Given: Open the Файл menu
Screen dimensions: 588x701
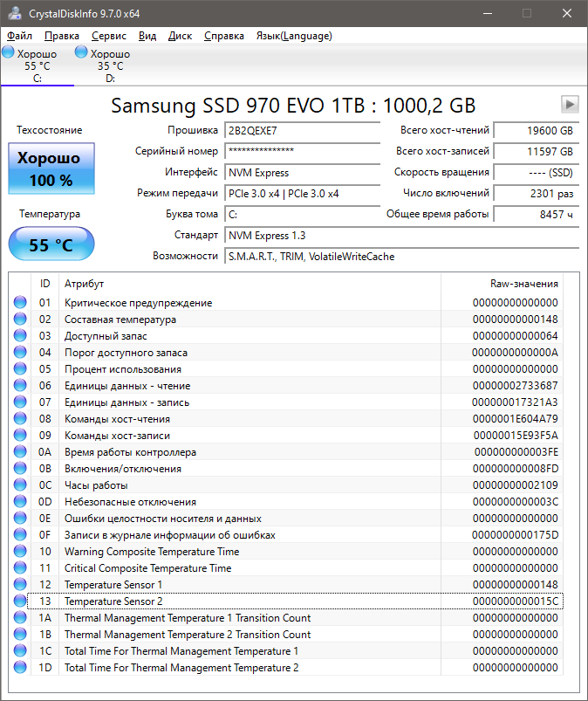Looking at the screenshot, I should coord(19,36).
